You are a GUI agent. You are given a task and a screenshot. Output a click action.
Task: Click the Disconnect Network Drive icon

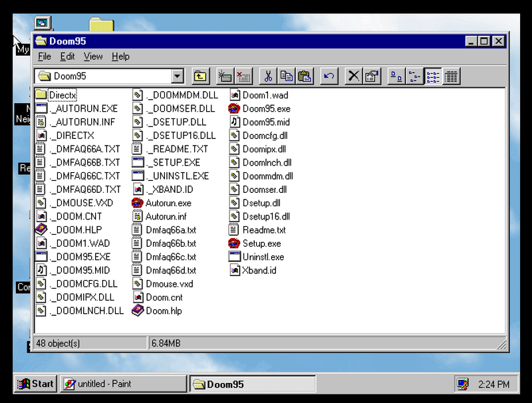click(x=244, y=76)
